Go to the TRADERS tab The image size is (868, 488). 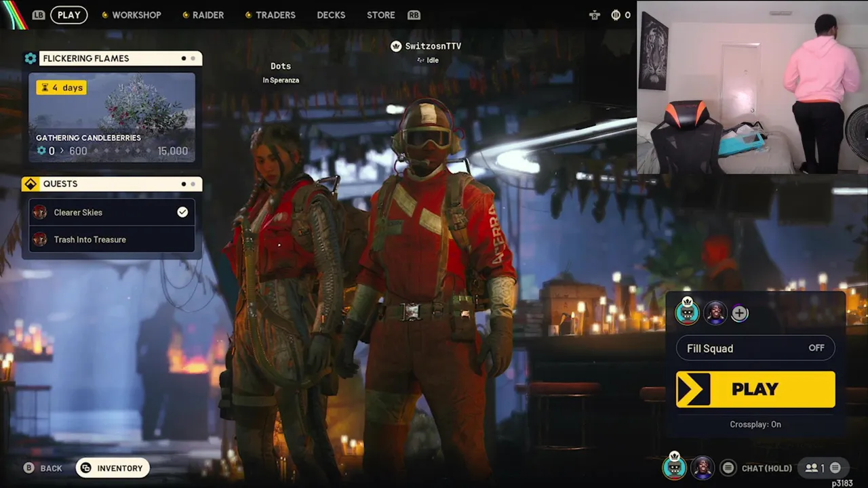270,15
